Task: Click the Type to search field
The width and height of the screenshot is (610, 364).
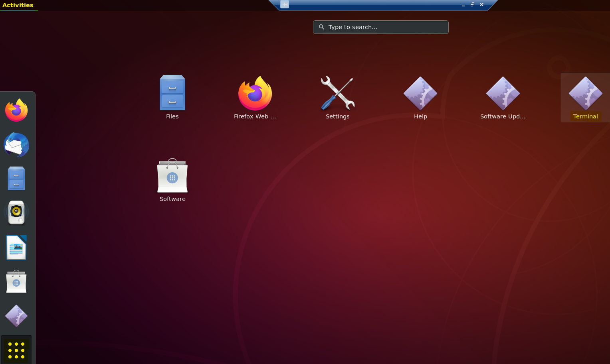Action: [380, 27]
